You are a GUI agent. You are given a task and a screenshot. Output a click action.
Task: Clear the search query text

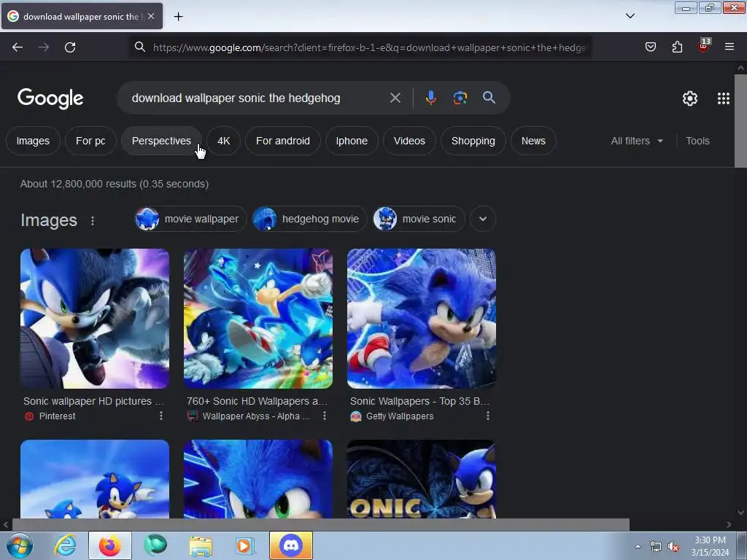pos(395,98)
